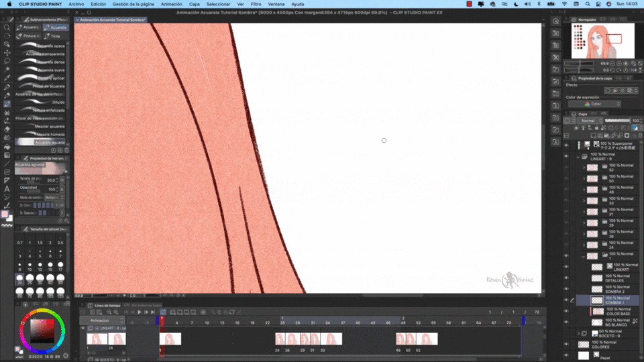Hide the SOMBRA 2 layer
The image size is (644, 362).
point(566,290)
